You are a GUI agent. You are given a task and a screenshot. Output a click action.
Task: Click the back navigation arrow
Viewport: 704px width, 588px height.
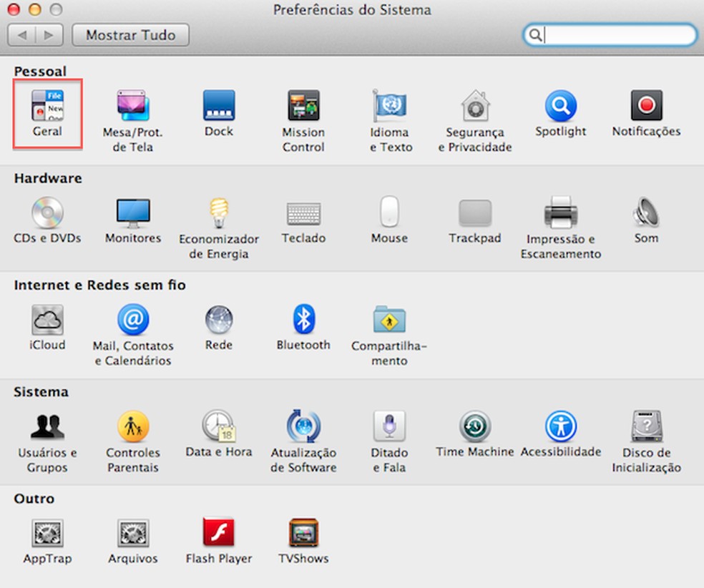click(x=21, y=34)
